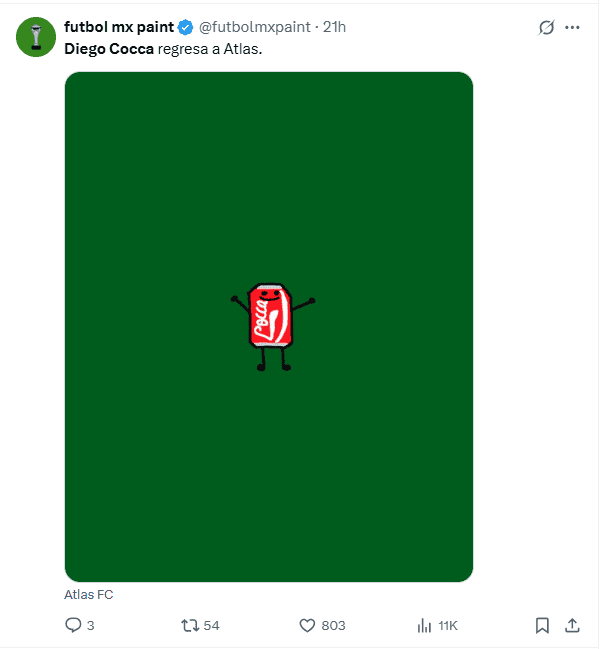Click the 54 reposts count

[x=211, y=625]
